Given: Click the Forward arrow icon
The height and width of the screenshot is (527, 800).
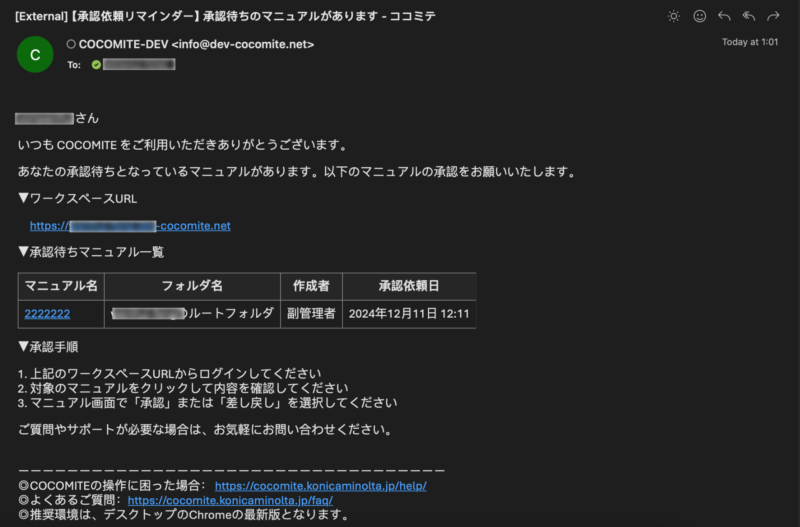Looking at the screenshot, I should [773, 16].
